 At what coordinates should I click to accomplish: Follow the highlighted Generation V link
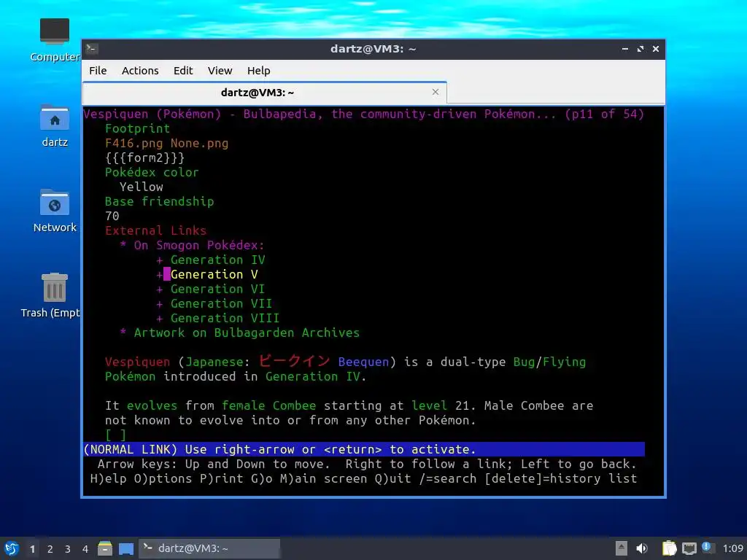tap(214, 275)
